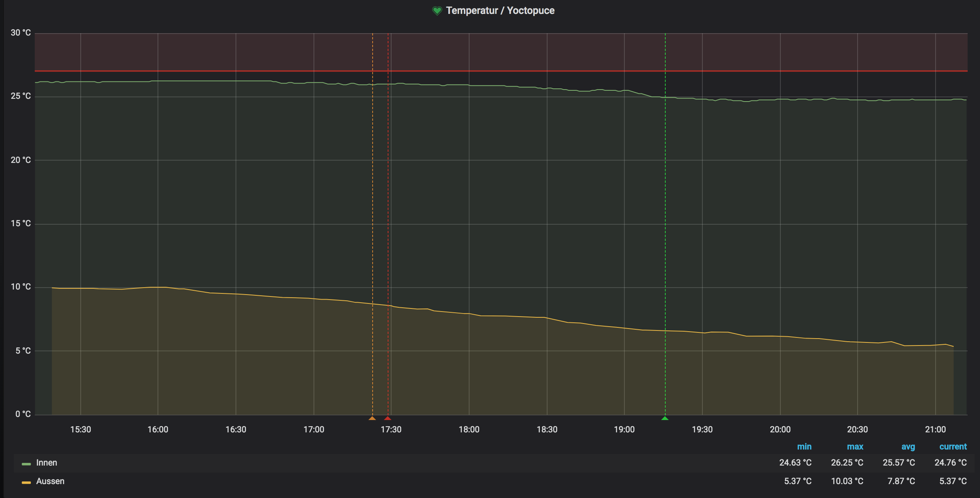Click Innen current value 24.76 °C
Viewport: 980px width, 498px height.
coord(950,463)
